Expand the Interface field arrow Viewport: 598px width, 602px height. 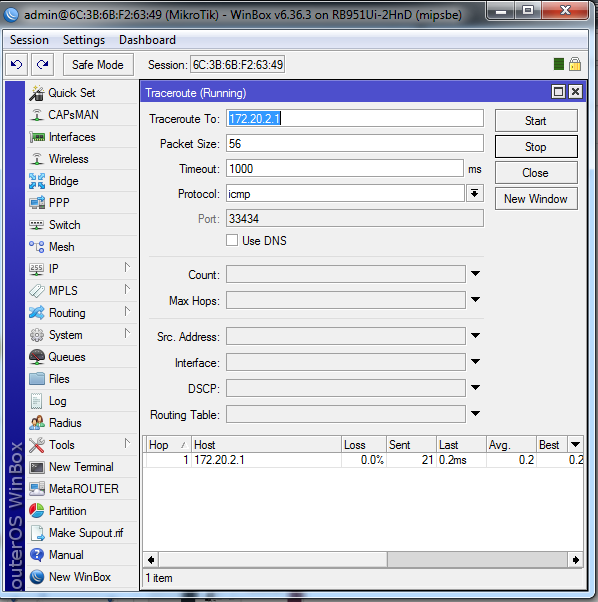tap(476, 362)
